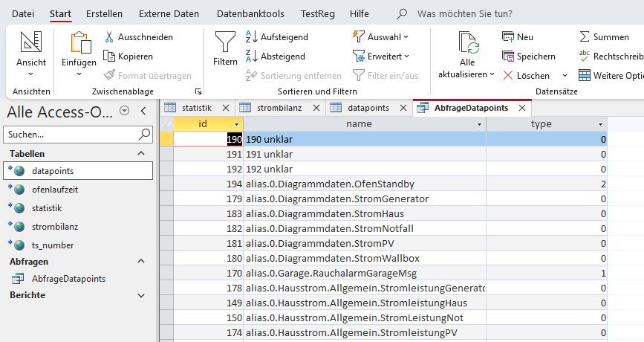Screen dimensions: 644x342
Task: Open the Datei menu
Action: click(x=23, y=13)
